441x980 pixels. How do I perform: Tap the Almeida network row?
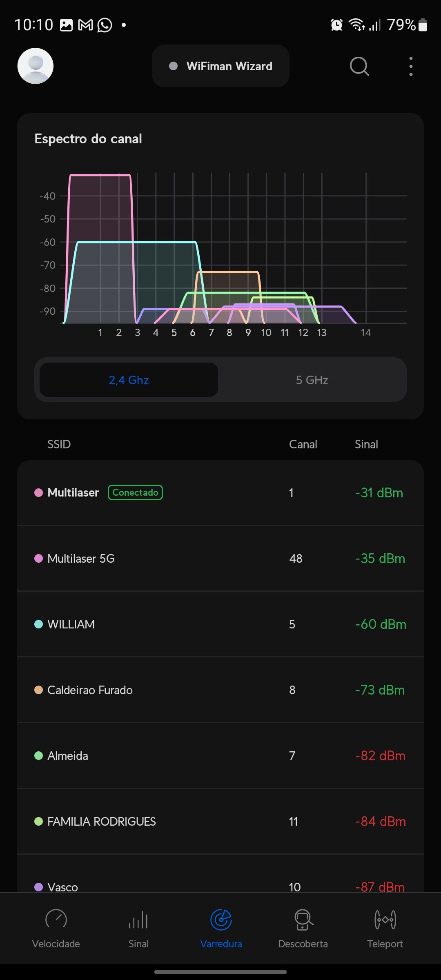(220, 755)
